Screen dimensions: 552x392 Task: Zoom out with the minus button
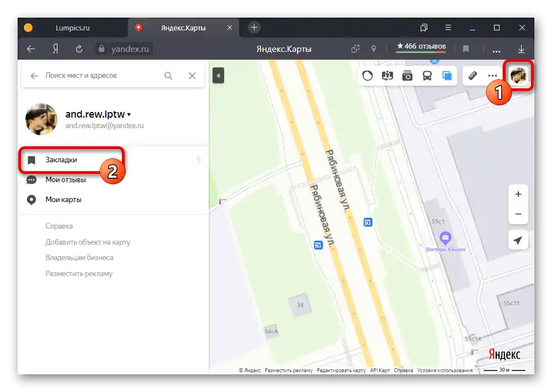(x=518, y=214)
